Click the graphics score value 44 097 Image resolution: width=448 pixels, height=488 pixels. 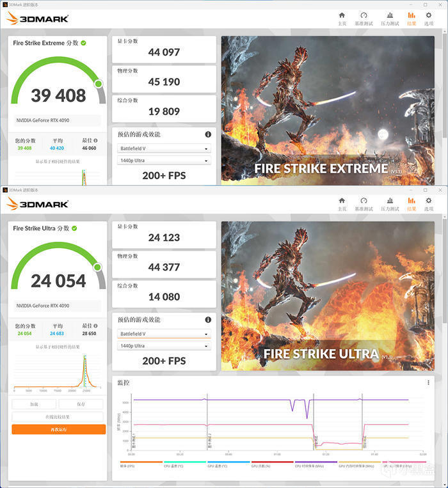[x=164, y=52]
